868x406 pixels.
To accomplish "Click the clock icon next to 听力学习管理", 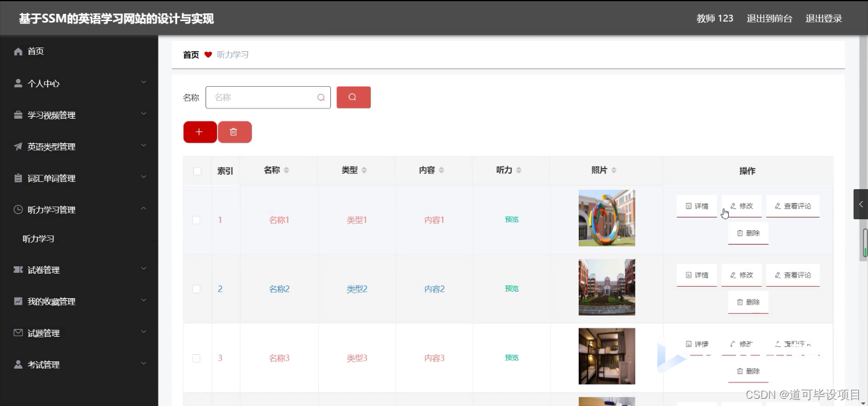I will coord(18,210).
